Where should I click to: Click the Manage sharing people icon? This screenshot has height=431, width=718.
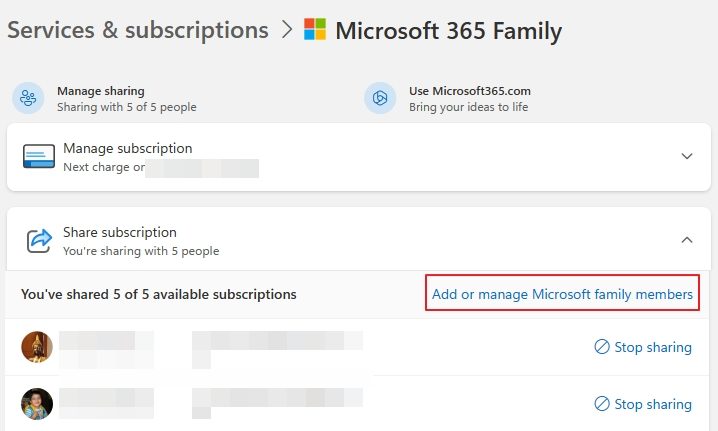(x=28, y=98)
